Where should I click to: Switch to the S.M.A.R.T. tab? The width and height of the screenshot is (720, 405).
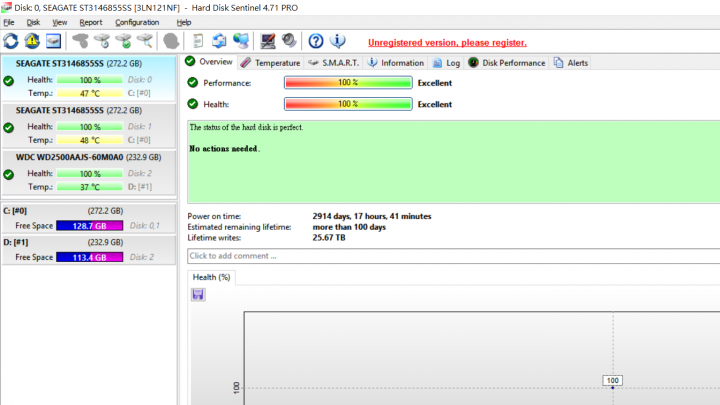[x=334, y=63]
